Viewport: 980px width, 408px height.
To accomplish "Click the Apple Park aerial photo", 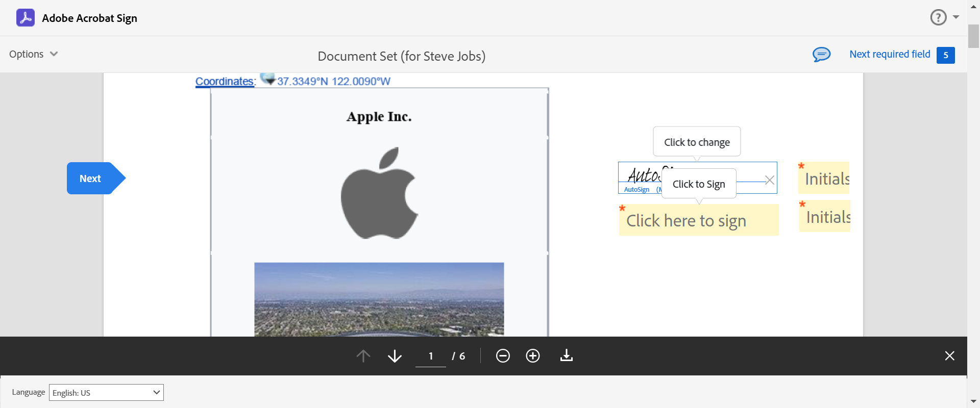I will 379,299.
